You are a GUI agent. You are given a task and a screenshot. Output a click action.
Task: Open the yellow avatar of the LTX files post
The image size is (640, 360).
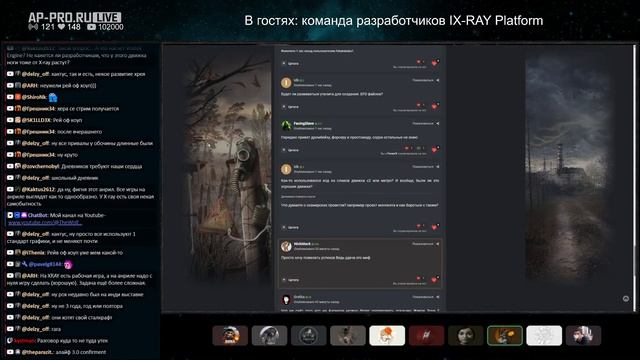pos(286,82)
